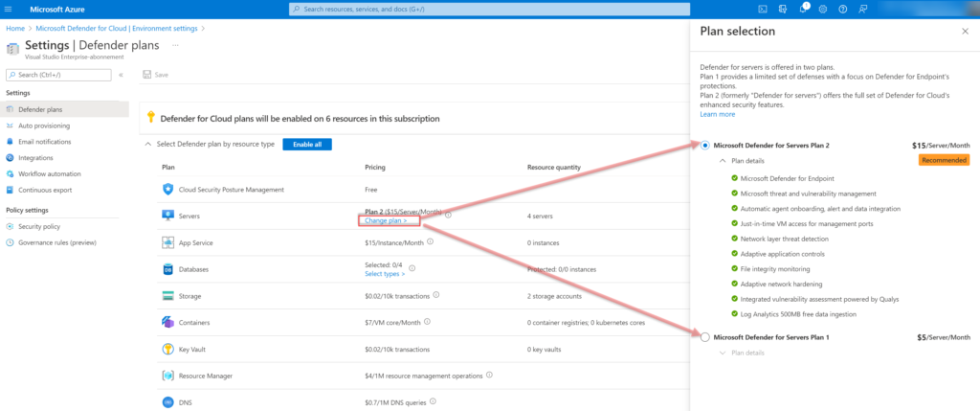
Task: Click 'Adaptive network hardening' plan feature
Action: 782,284
